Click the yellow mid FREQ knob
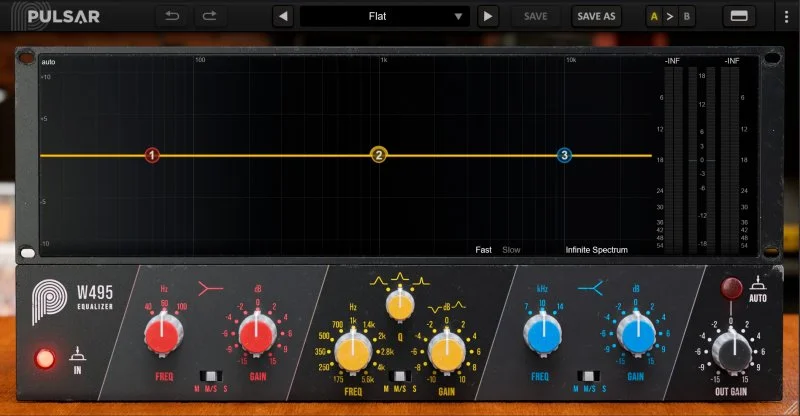This screenshot has height=416, width=800. click(353, 352)
